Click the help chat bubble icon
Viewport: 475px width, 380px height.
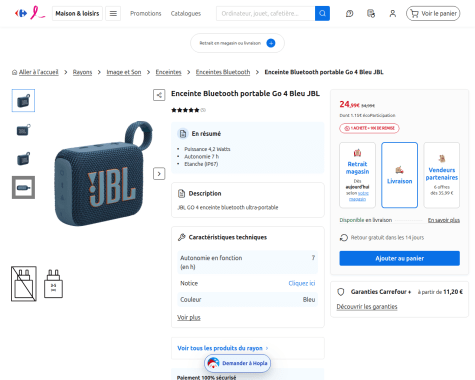pos(350,13)
